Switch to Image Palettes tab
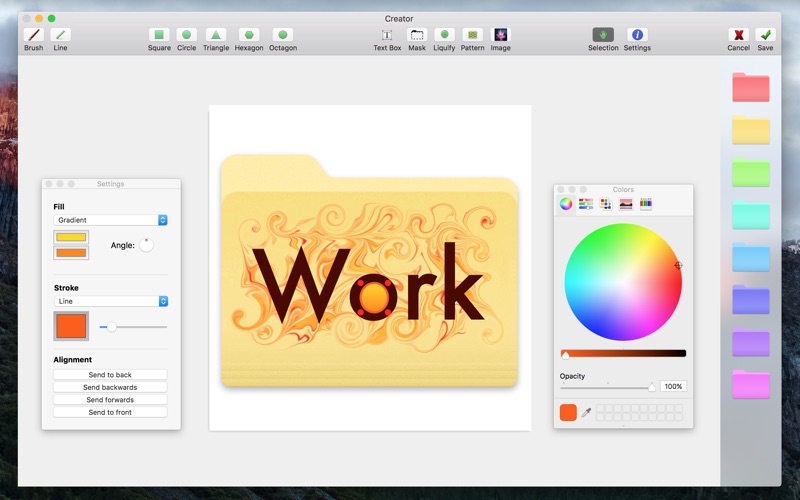The width and height of the screenshot is (800, 500). coord(626,204)
